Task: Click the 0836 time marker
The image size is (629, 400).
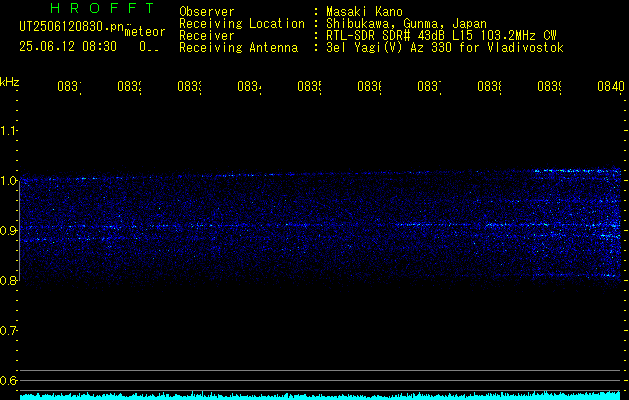Action: [x=369, y=86]
